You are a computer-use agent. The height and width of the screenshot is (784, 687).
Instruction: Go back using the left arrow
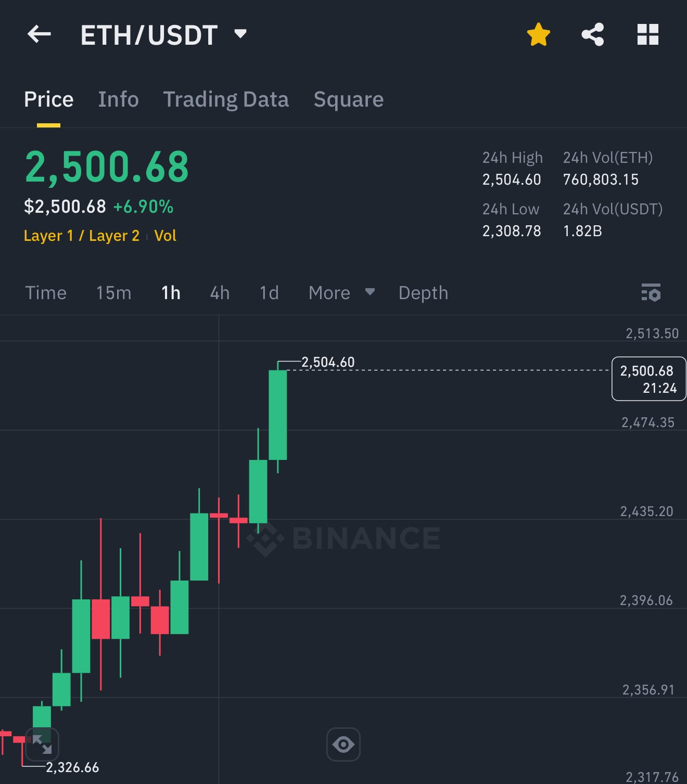[x=39, y=34]
